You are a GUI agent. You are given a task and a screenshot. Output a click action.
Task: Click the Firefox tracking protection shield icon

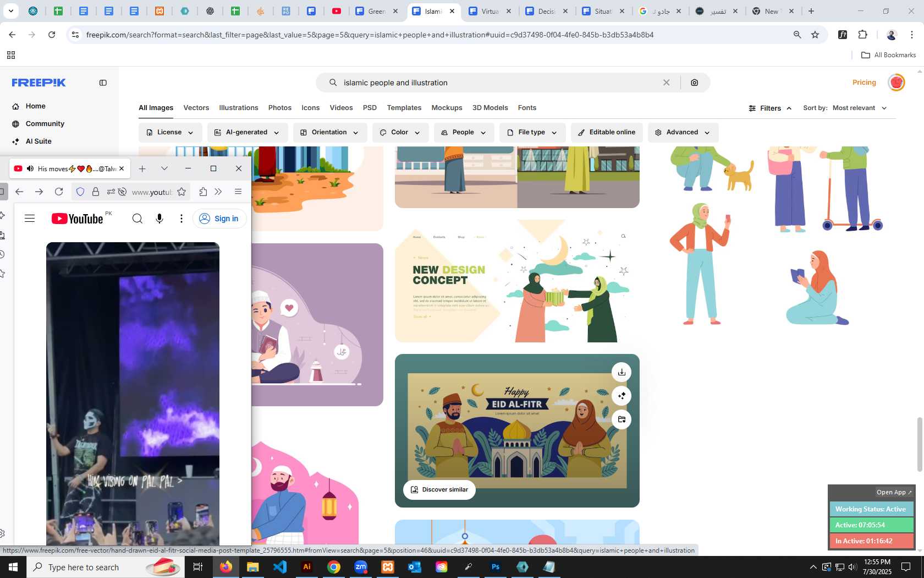click(80, 192)
